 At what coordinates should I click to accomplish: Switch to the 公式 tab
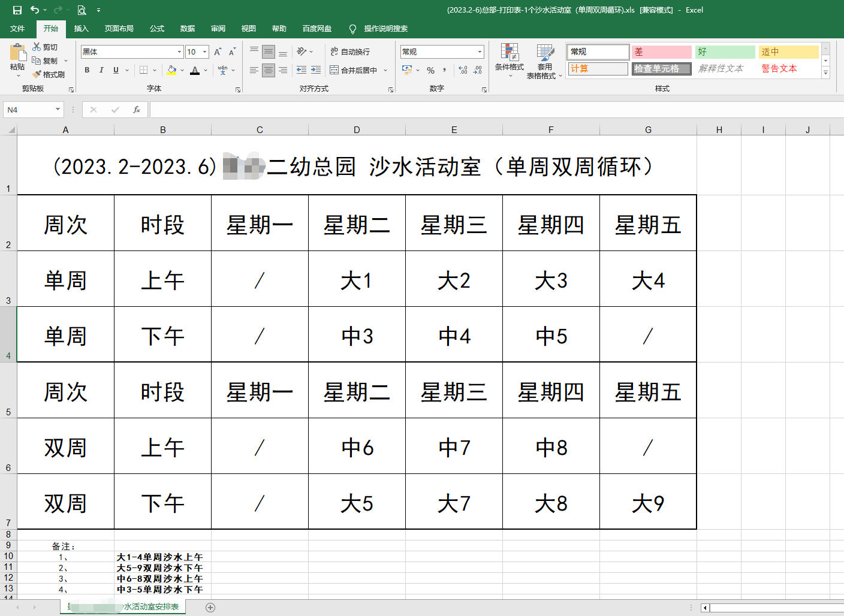(157, 29)
